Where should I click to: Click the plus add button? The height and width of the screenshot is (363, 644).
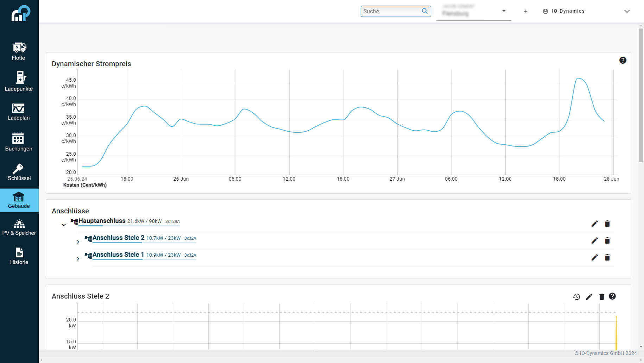pos(525,11)
